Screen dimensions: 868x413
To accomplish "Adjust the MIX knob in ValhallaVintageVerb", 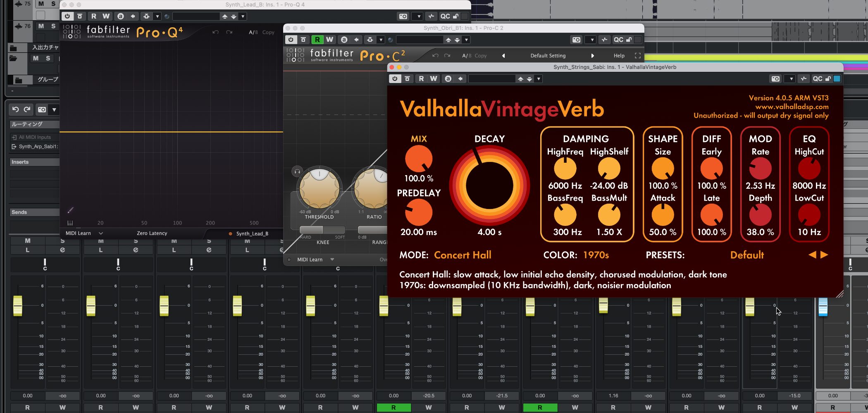I will click(419, 159).
